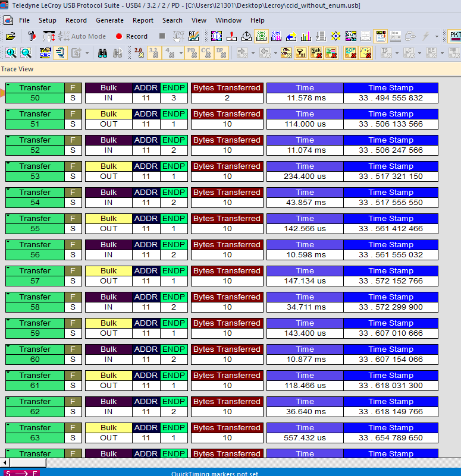Open dropdown beside BE hide icon
461x476 pixels.
442,53
